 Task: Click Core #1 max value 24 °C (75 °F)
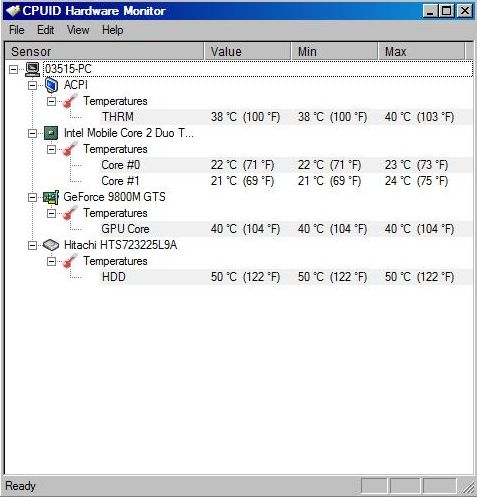pyautogui.click(x=416, y=181)
